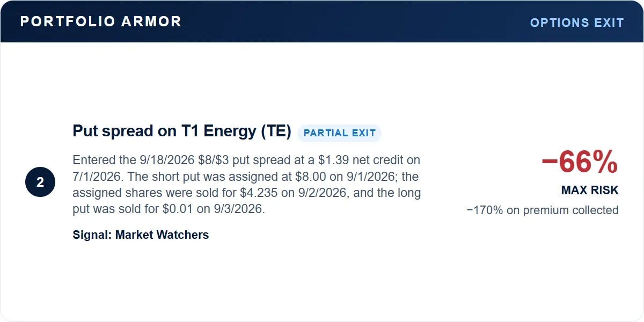Click the MAX RISK label

click(x=590, y=190)
